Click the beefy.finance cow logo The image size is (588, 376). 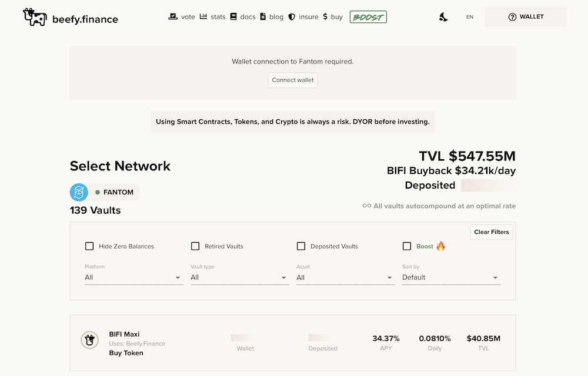[35, 17]
